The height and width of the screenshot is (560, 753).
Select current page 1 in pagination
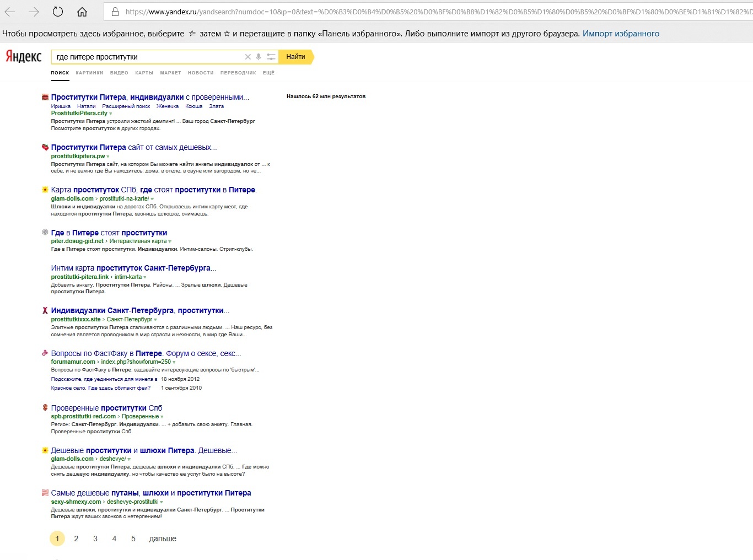[57, 539]
